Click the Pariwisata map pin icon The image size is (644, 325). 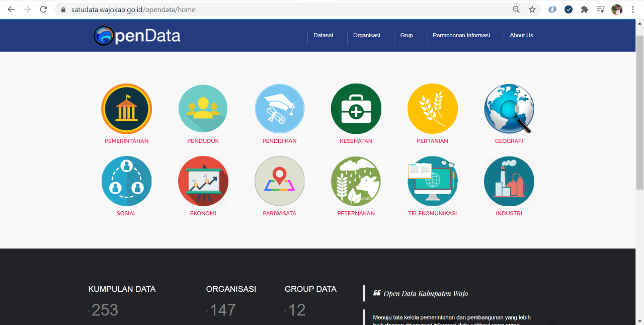point(279,181)
